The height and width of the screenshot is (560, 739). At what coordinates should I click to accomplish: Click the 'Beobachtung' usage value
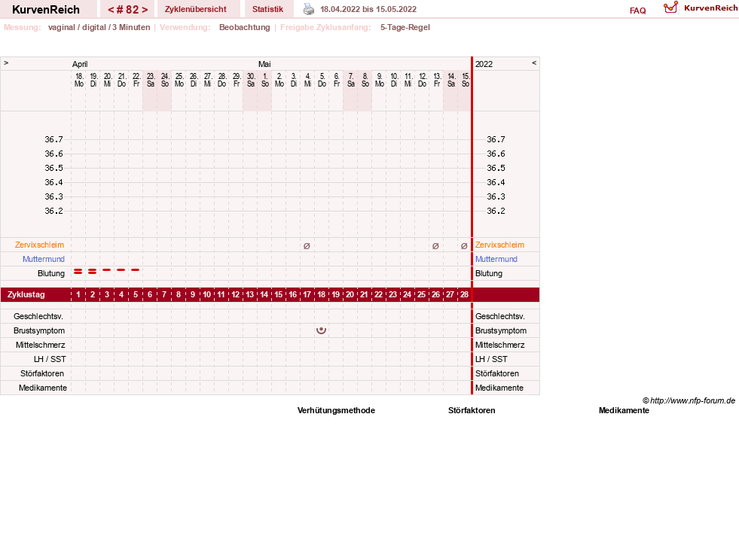[x=245, y=27]
